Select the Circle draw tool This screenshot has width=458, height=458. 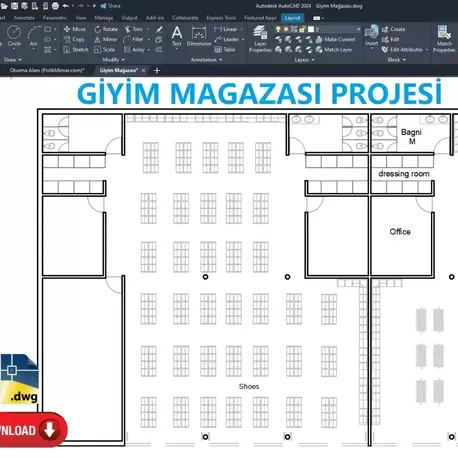(x=14, y=36)
